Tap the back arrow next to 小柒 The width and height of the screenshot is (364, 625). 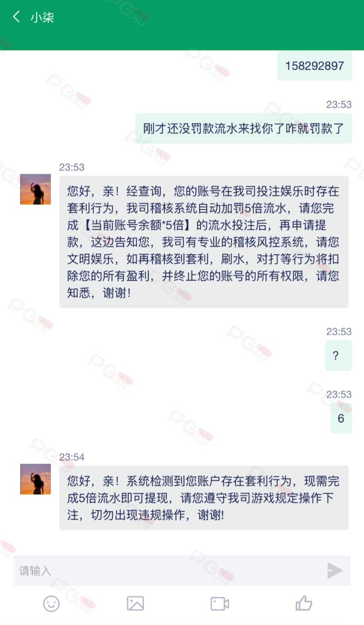pyautogui.click(x=17, y=17)
